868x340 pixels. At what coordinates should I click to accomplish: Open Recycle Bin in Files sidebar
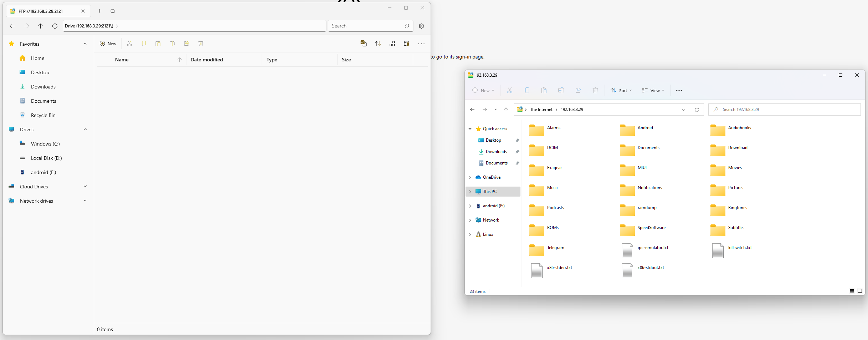(x=43, y=115)
